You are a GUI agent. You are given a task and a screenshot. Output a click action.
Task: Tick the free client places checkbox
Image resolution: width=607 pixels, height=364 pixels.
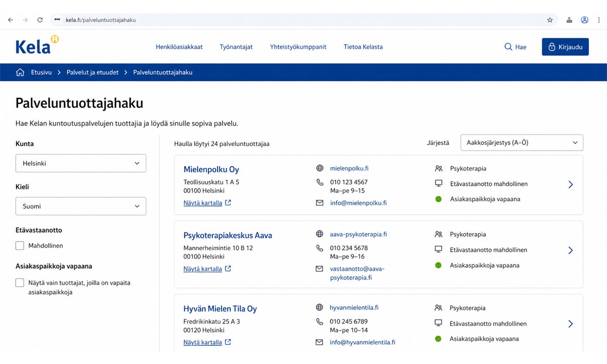click(x=20, y=283)
